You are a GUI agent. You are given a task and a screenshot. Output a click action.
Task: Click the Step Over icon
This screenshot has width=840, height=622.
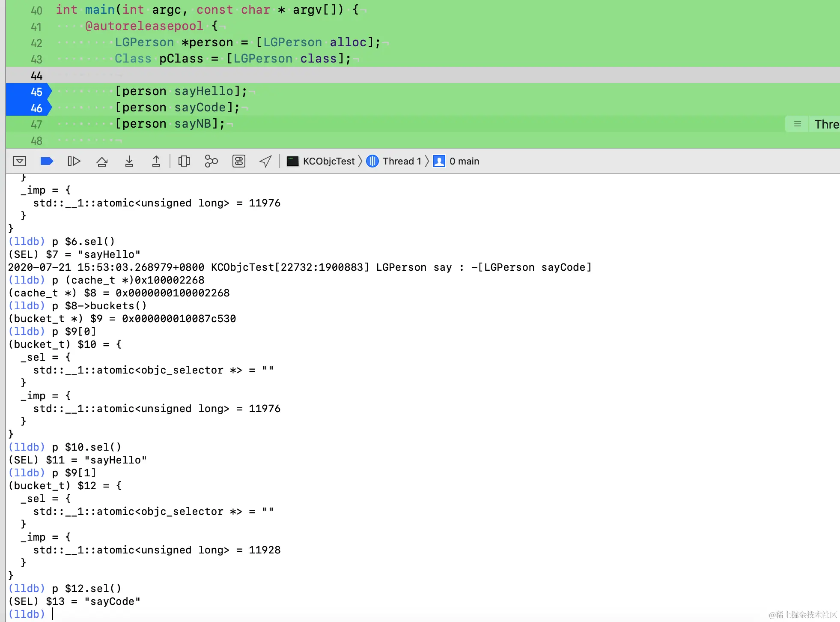tap(102, 161)
